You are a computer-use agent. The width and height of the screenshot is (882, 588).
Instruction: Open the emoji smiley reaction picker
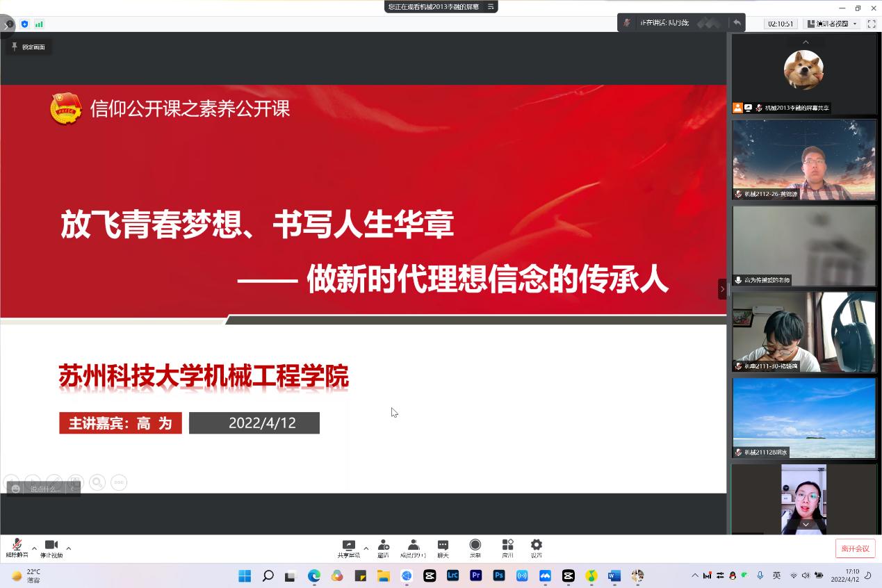[x=15, y=488]
